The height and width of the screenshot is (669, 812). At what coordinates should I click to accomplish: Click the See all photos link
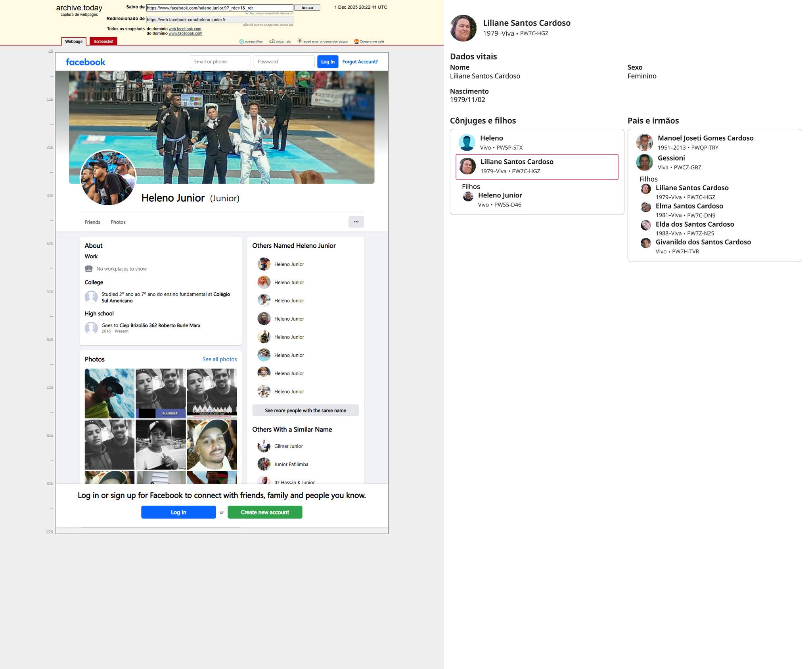tap(219, 359)
